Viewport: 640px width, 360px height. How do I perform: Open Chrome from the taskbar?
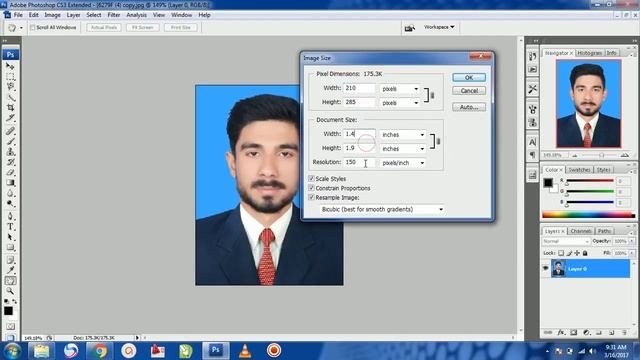(99, 351)
